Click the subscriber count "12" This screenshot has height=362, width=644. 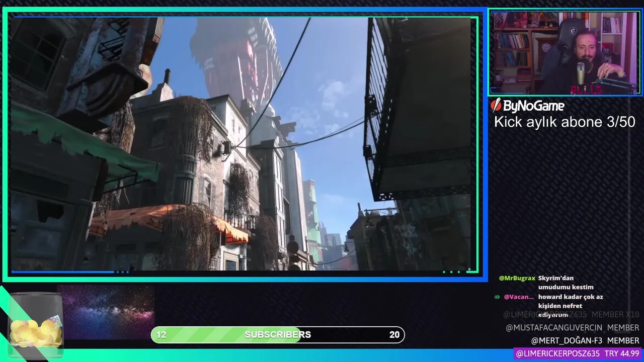[x=161, y=335]
